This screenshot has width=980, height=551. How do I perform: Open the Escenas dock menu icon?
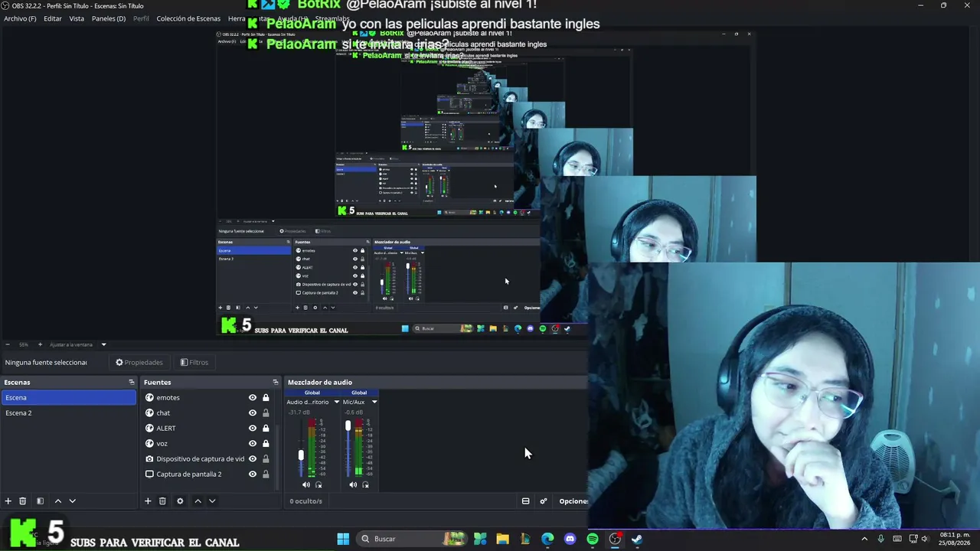tap(131, 382)
